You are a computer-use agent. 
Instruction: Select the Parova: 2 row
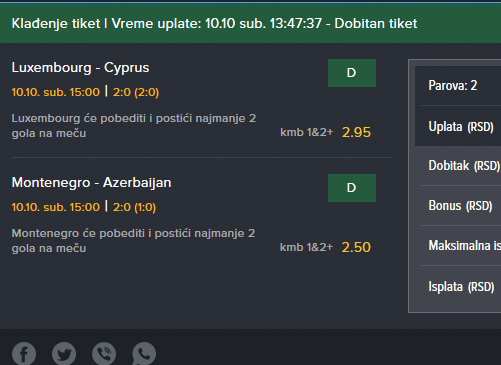click(458, 86)
